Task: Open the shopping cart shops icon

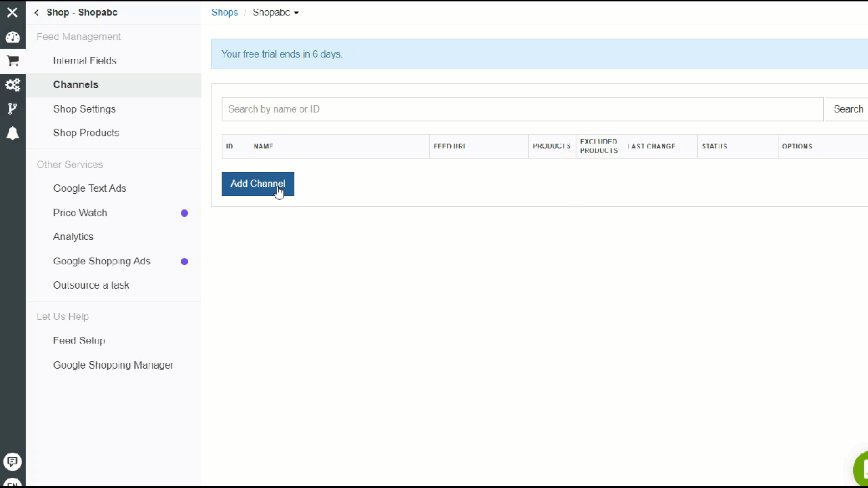Action: pyautogui.click(x=12, y=61)
